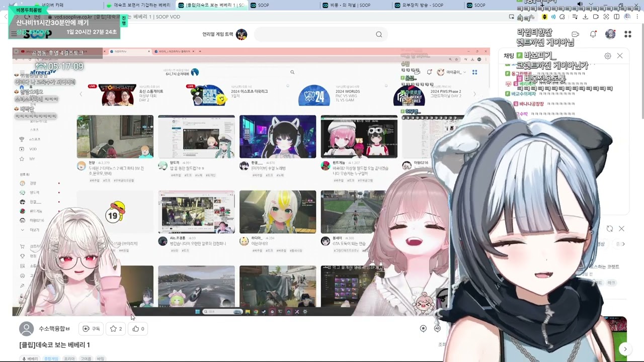Select the [클립]데숙코 보는 베베리 1 tab
Viewport: 644px width, 362px height.
pyautogui.click(x=212, y=5)
